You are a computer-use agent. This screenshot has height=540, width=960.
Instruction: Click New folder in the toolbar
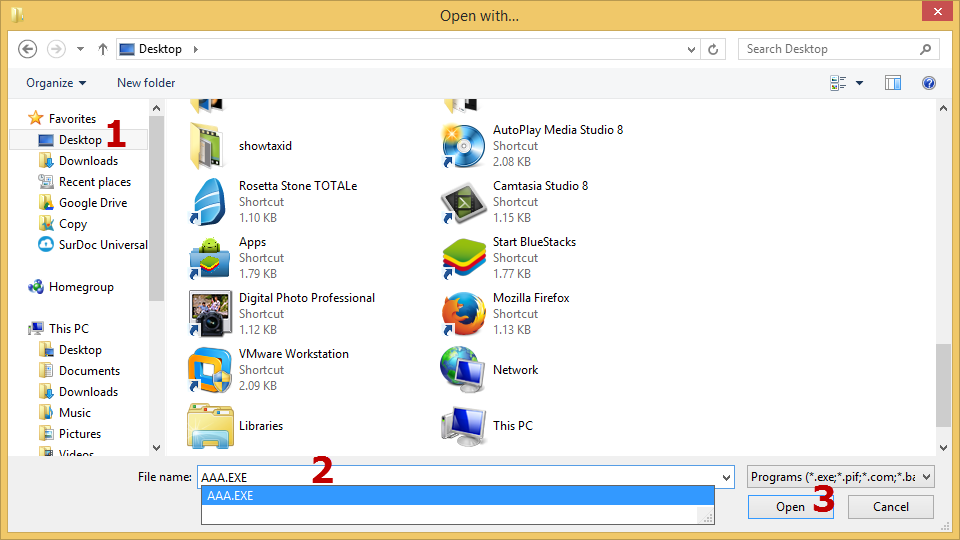pos(146,83)
